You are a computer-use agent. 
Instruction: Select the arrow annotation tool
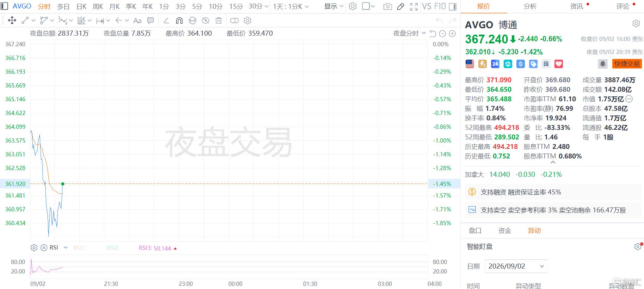[x=119, y=20]
